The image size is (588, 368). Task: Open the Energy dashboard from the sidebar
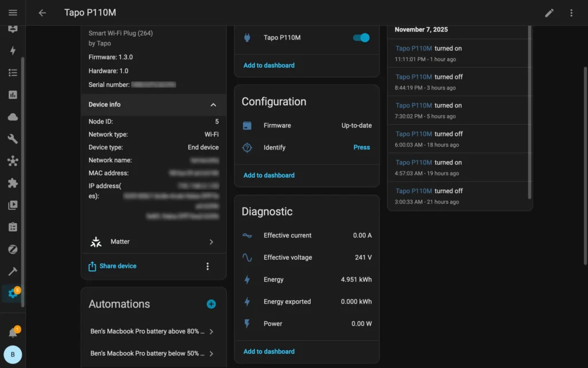(x=13, y=50)
